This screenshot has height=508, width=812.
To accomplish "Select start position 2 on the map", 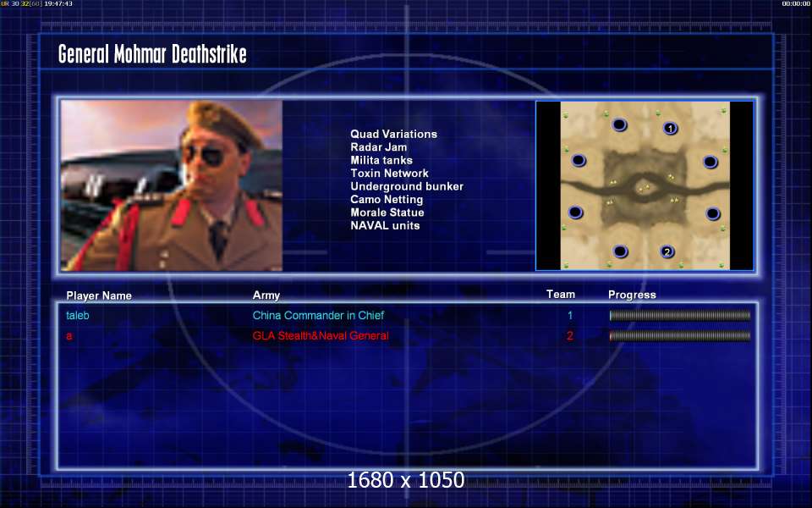I will pos(667,252).
